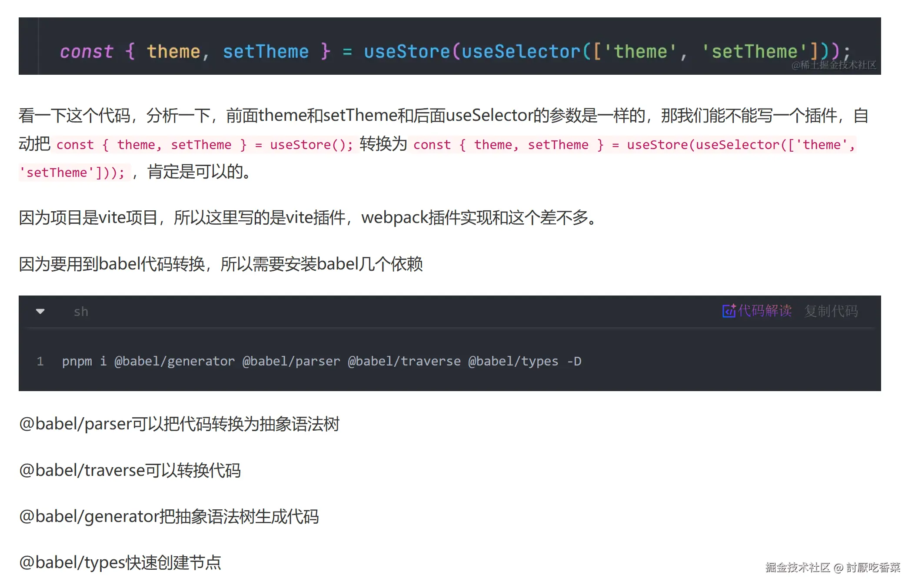Click the @babel/parser description paragraph

tap(179, 424)
